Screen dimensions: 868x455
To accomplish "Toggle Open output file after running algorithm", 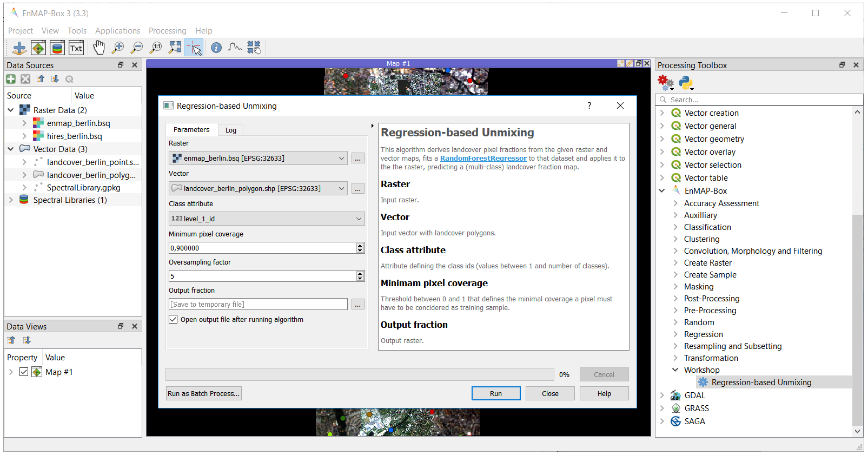I will (x=173, y=319).
